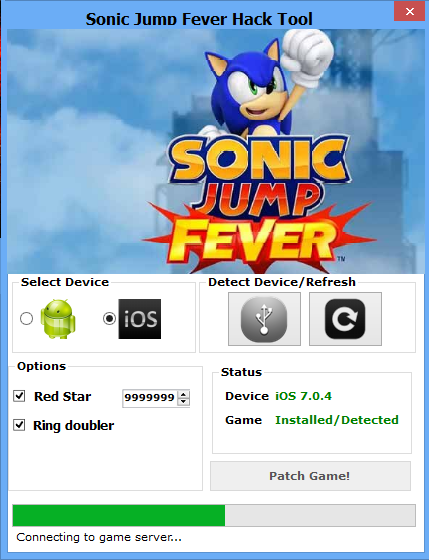Close the hack tool window

pos(410,11)
